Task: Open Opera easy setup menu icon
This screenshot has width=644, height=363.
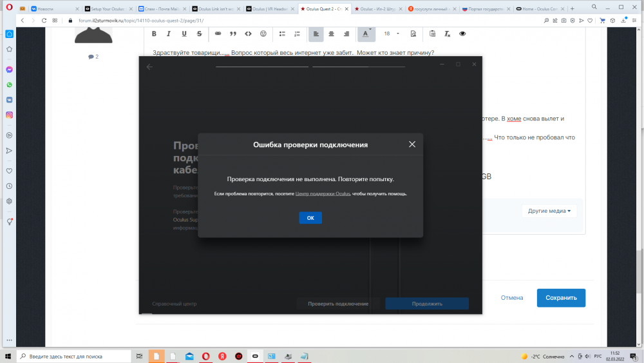Action: 634,21
